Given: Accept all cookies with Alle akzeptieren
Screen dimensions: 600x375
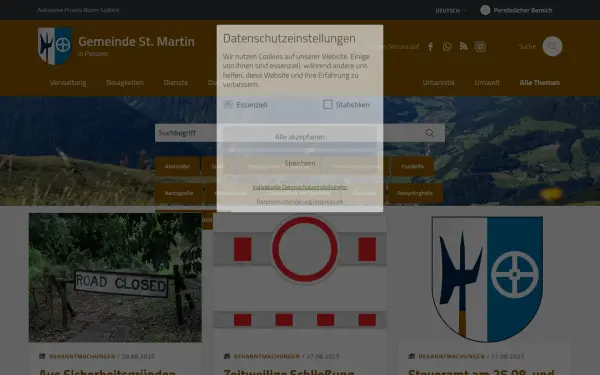Looking at the screenshot, I should coord(300,137).
